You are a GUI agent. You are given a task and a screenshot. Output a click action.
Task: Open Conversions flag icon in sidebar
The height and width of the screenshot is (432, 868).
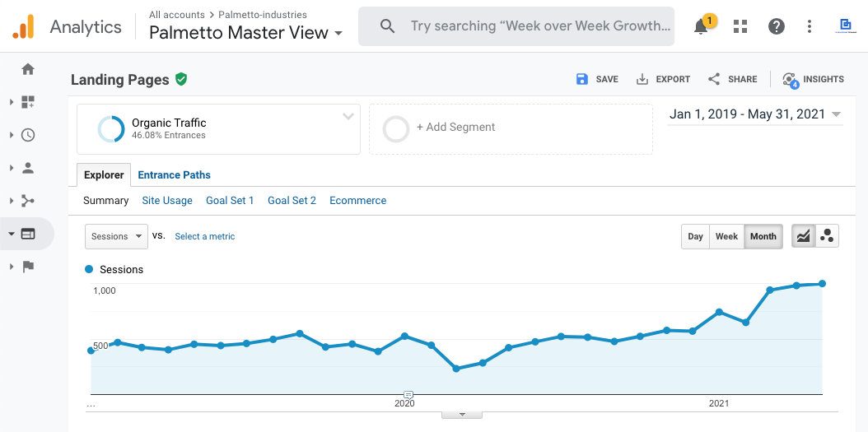coord(28,267)
